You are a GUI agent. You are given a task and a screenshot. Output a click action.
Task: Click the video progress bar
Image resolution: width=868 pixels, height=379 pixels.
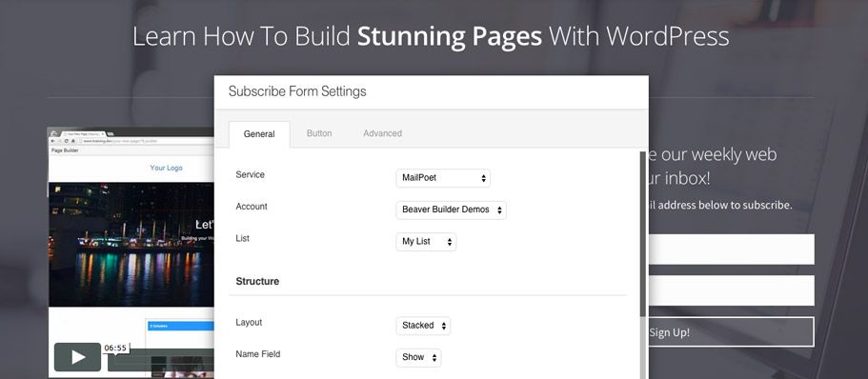(160, 360)
